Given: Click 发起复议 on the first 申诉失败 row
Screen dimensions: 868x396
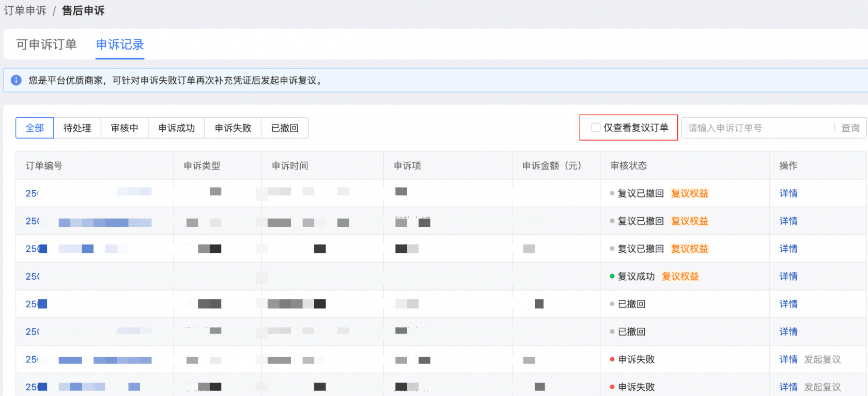Looking at the screenshot, I should pyautogui.click(x=822, y=359).
